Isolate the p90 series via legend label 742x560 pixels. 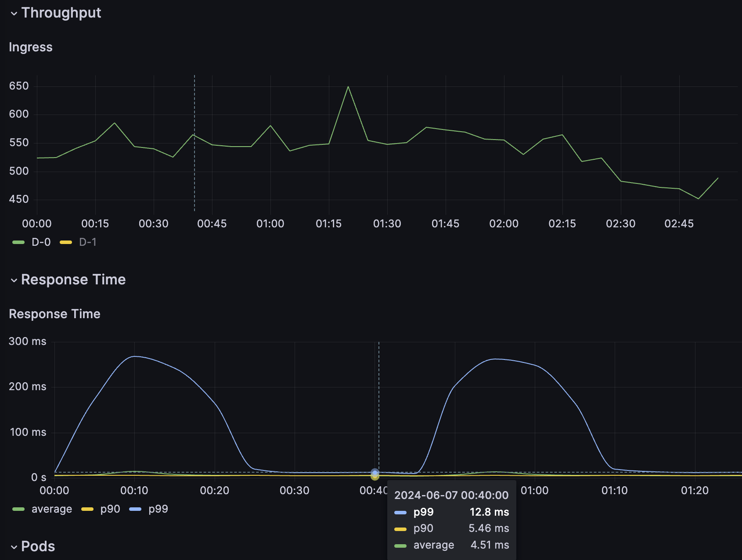[x=110, y=509]
